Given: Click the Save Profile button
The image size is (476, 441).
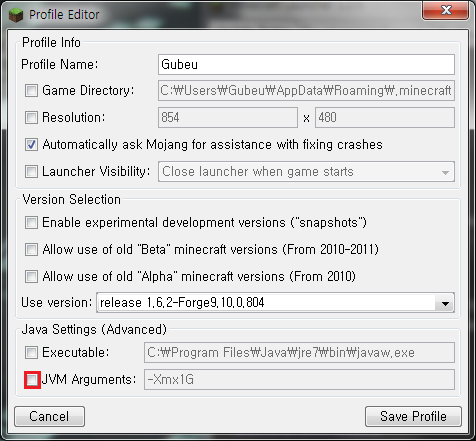Looking at the screenshot, I should click(413, 416).
